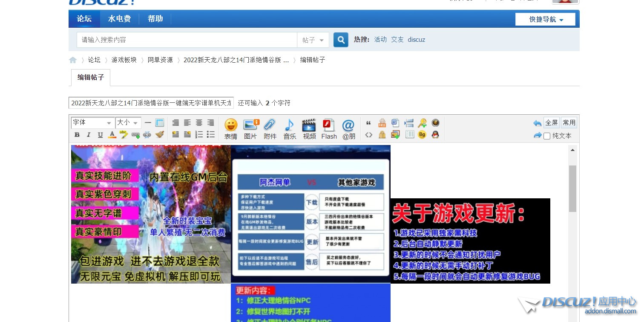The height and width of the screenshot is (322, 644).
Task: Click the FREE content icon
Action: click(382, 123)
